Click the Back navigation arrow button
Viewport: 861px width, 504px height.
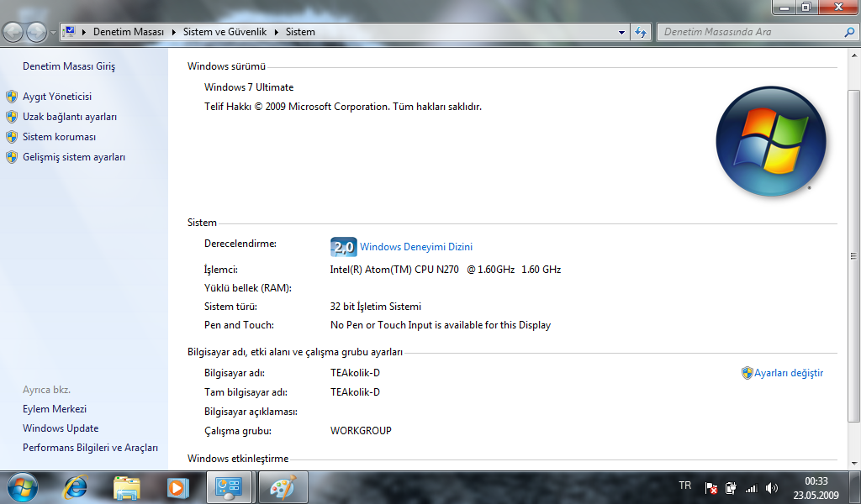(13, 33)
